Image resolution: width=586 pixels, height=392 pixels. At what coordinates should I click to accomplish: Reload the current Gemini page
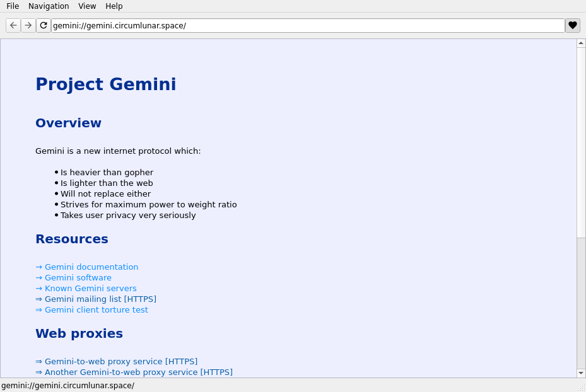coord(44,25)
